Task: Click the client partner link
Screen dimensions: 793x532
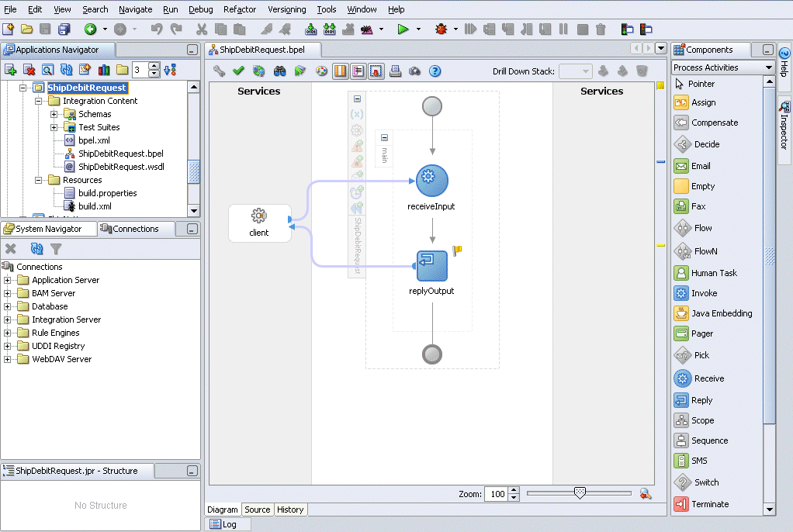Action: [x=259, y=223]
